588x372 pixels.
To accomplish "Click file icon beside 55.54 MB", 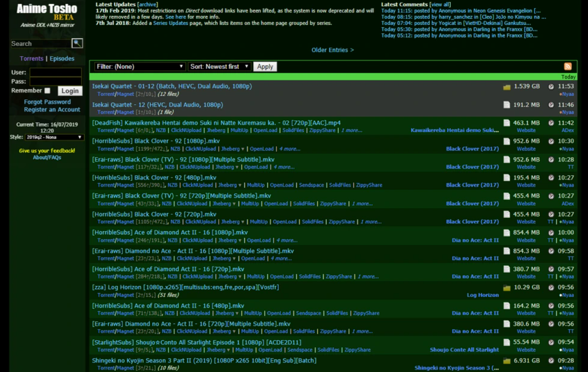I will click(507, 342).
